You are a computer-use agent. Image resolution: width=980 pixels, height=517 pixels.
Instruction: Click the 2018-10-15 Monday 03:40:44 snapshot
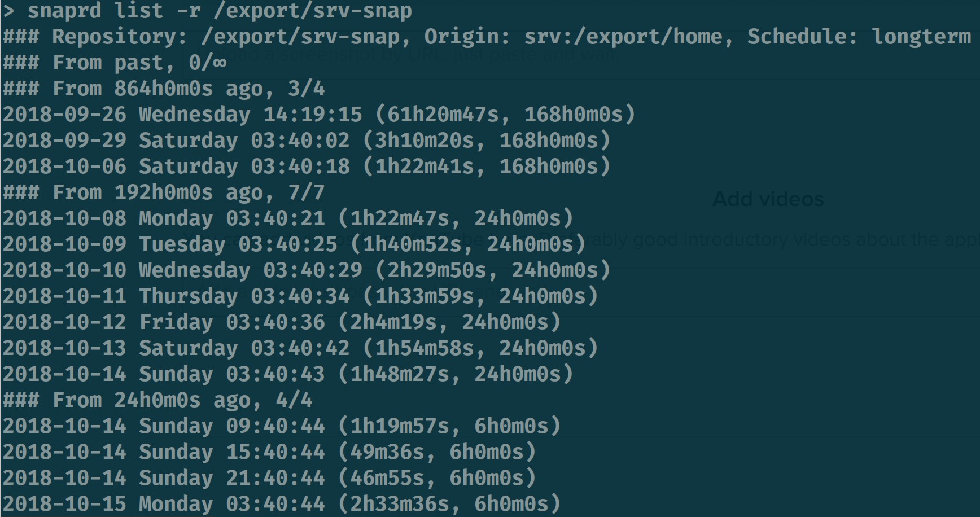282,504
